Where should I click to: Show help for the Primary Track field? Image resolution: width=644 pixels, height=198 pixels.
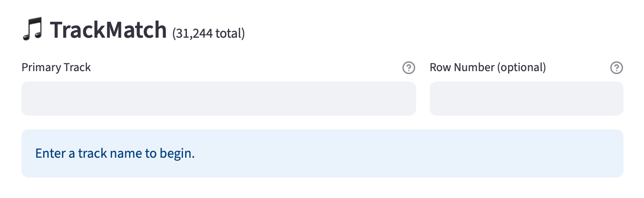[x=409, y=68]
